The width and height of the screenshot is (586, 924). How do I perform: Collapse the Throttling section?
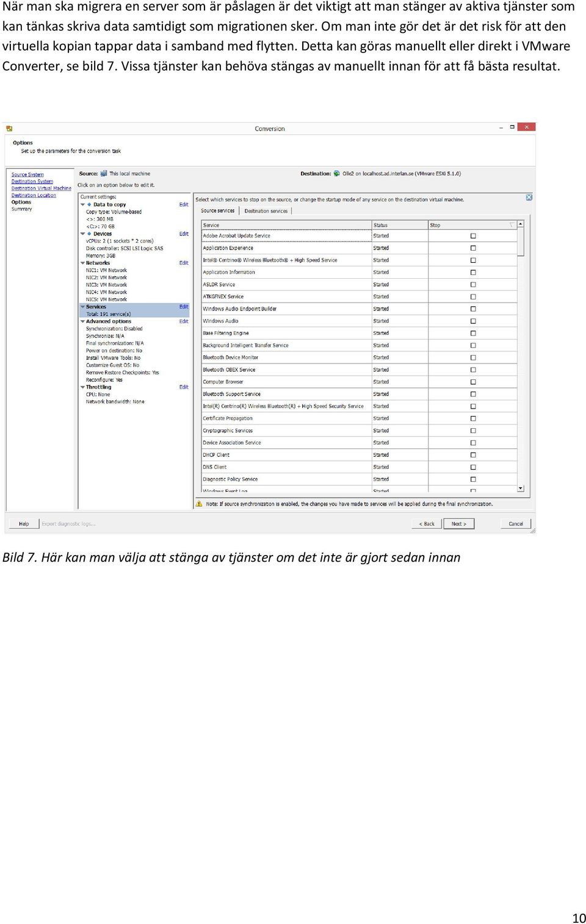coord(83,387)
